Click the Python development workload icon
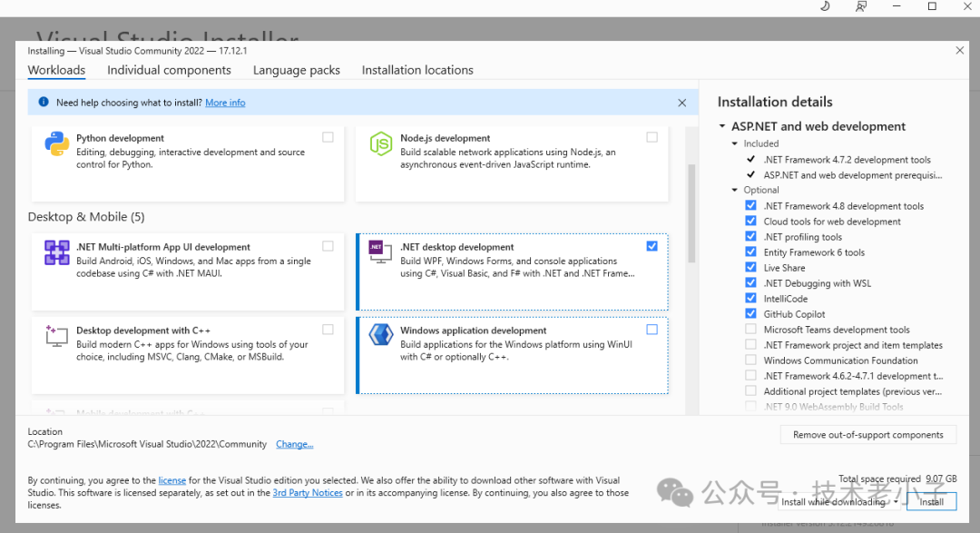 pyautogui.click(x=57, y=144)
